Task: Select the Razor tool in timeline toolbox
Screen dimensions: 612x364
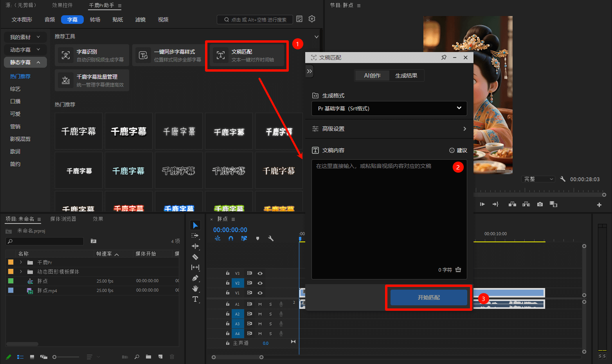Action: (195, 257)
